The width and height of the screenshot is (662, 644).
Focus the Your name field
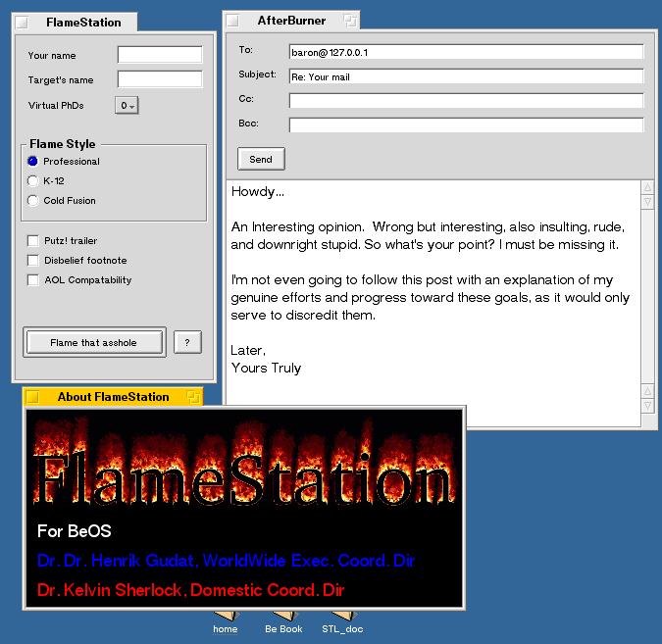(x=160, y=55)
